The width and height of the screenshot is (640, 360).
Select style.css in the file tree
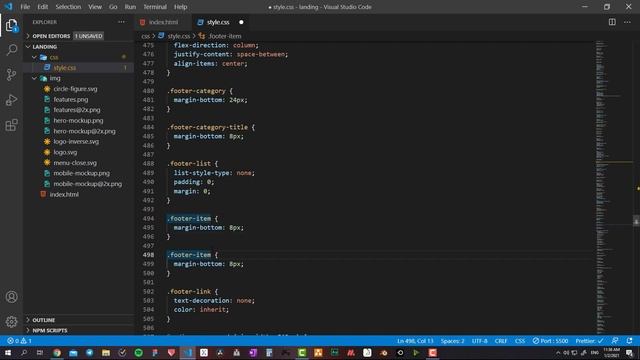tap(64, 68)
